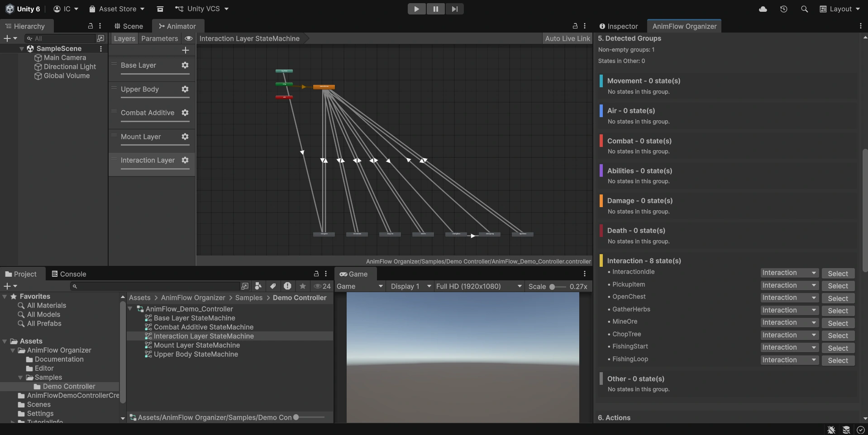Open the Asset Store dropdown

click(x=117, y=9)
